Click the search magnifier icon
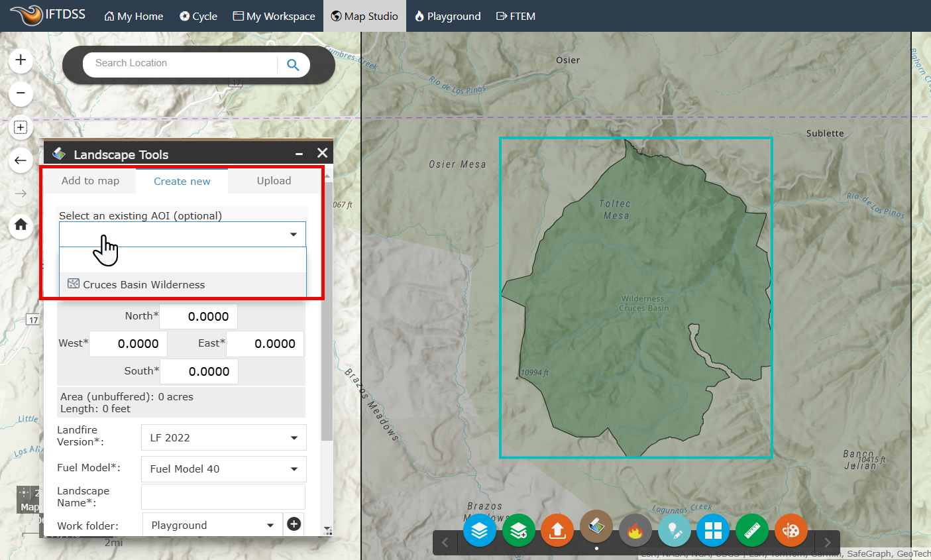The image size is (931, 560). 293,64
